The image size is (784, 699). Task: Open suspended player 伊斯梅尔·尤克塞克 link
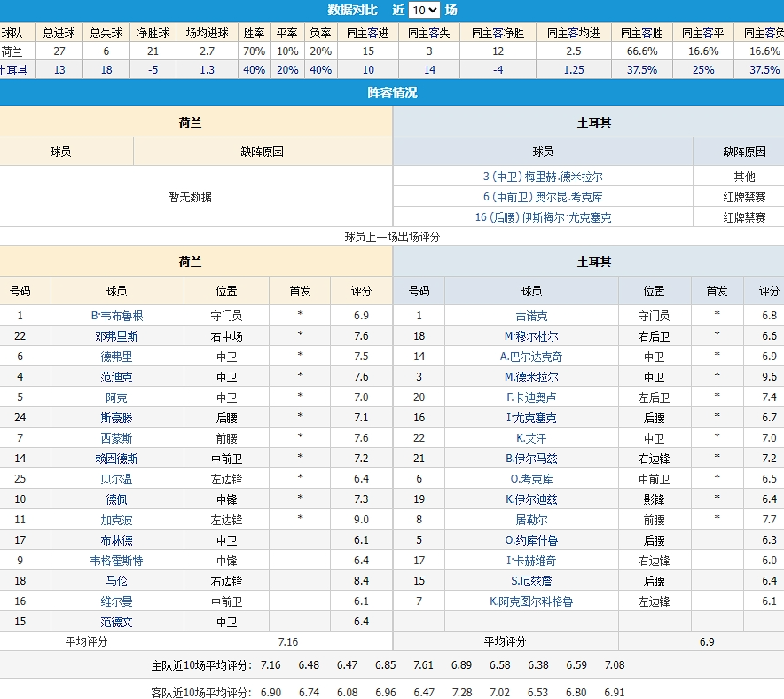[x=543, y=217]
